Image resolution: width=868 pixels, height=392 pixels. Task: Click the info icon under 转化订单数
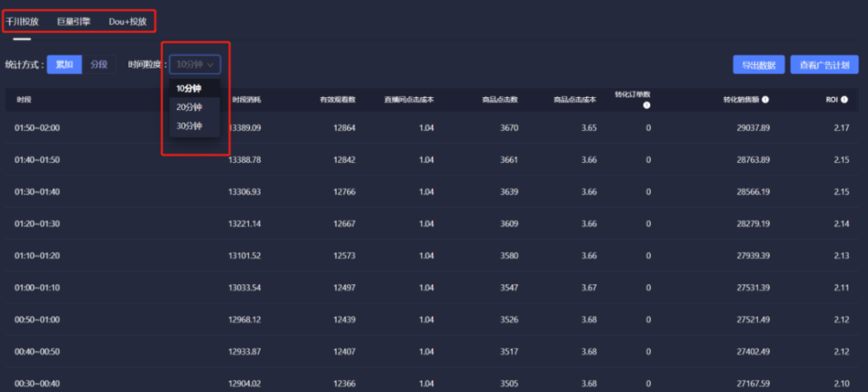647,105
